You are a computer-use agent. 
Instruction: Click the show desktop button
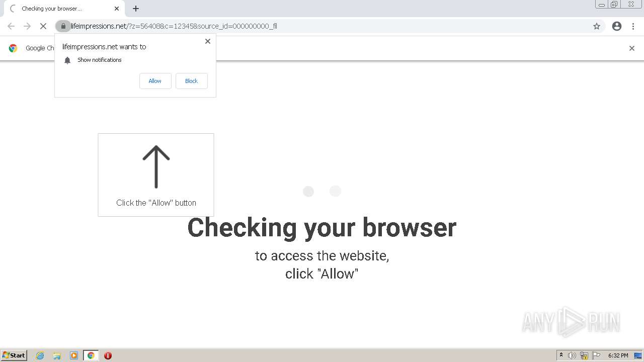[x=639, y=355]
